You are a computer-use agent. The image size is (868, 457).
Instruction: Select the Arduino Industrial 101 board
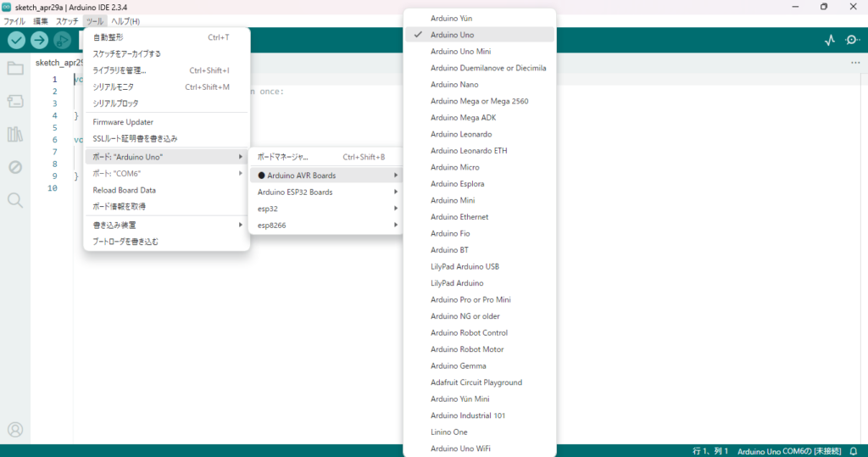pos(480,415)
